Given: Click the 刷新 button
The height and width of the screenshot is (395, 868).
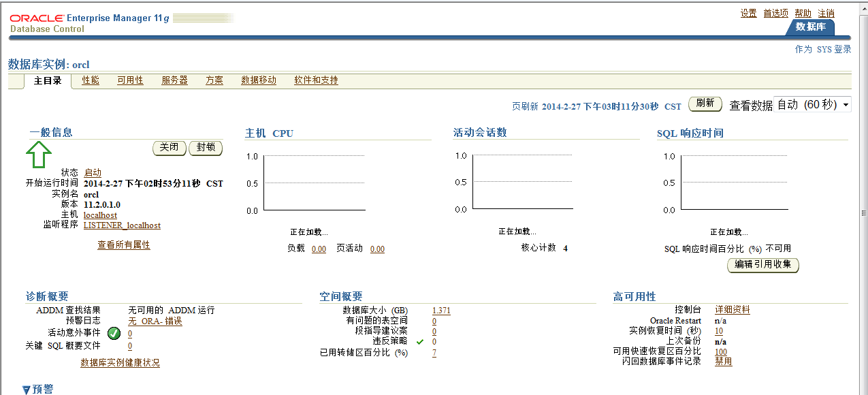Looking at the screenshot, I should [705, 104].
